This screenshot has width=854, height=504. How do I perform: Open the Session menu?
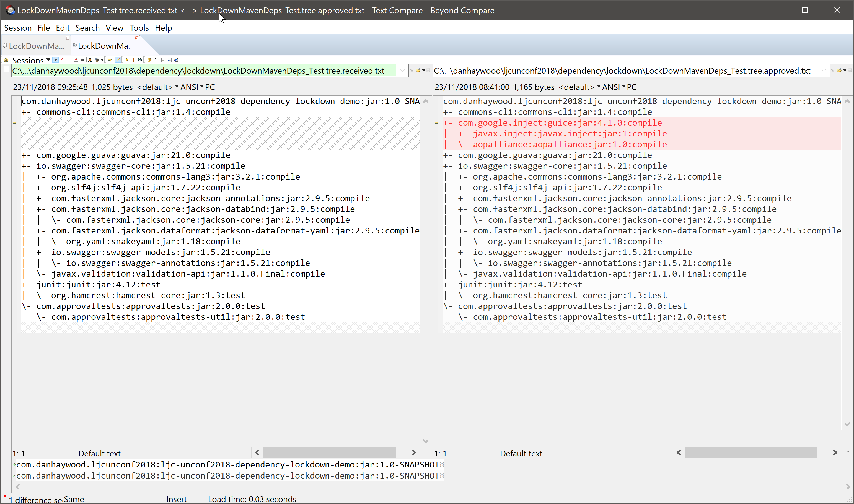[18, 28]
